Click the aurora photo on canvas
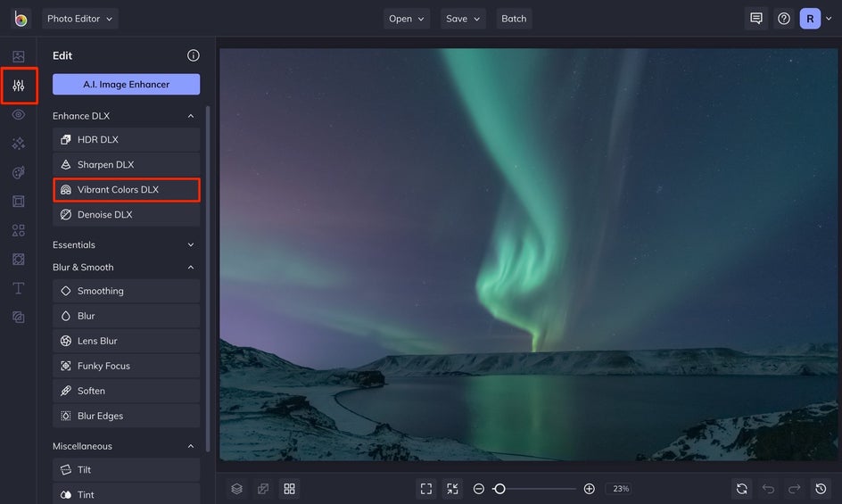 tap(528, 255)
